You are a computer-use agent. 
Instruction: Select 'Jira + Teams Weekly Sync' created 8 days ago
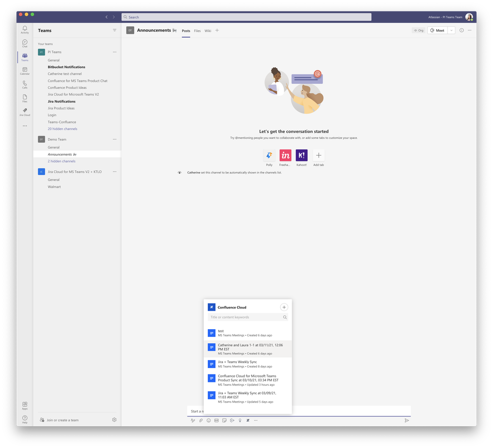(248, 364)
